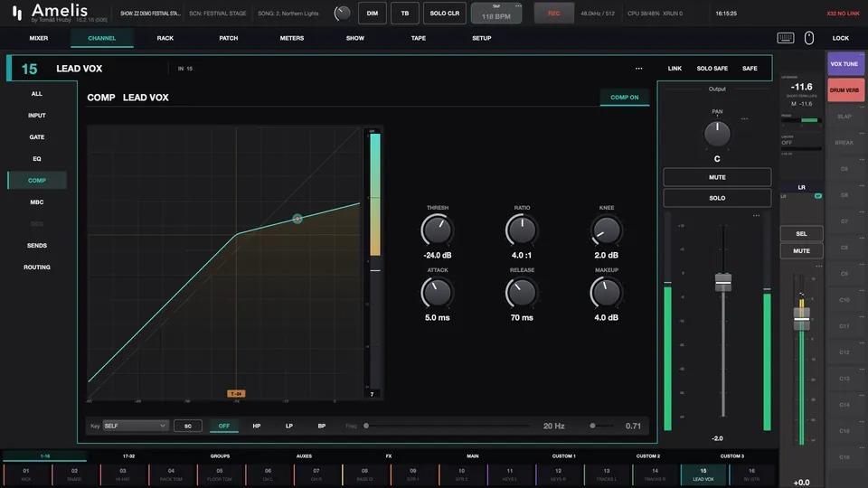This screenshot has height=488, width=868.
Task: Turn the monitor level knob in top bar
Action: coord(342,14)
